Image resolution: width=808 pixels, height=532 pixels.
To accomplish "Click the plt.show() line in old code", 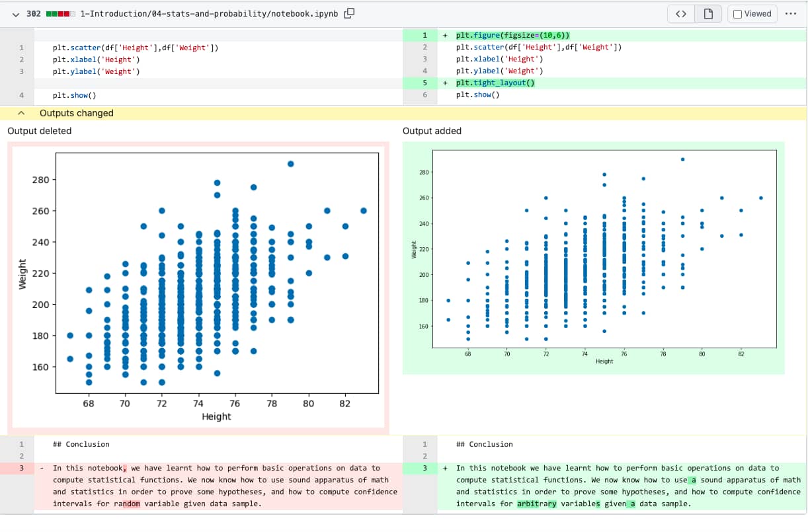I will (x=73, y=95).
